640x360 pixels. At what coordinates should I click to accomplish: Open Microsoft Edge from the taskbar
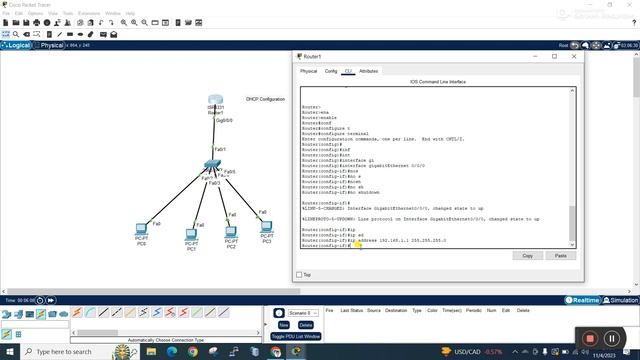click(x=172, y=351)
